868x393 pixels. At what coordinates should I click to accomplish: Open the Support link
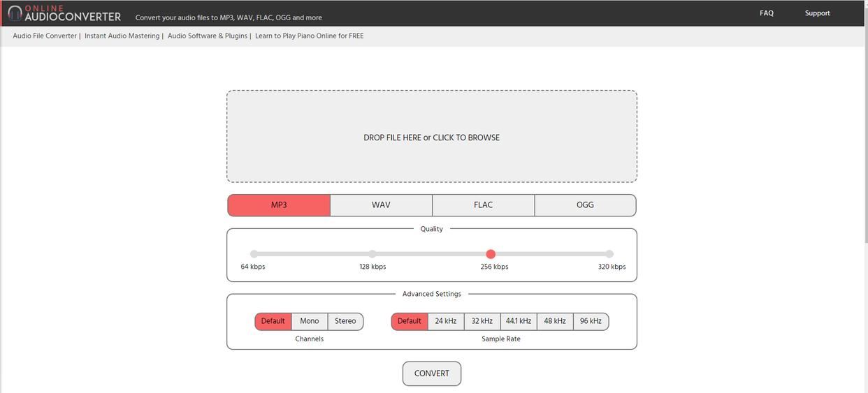coord(817,13)
